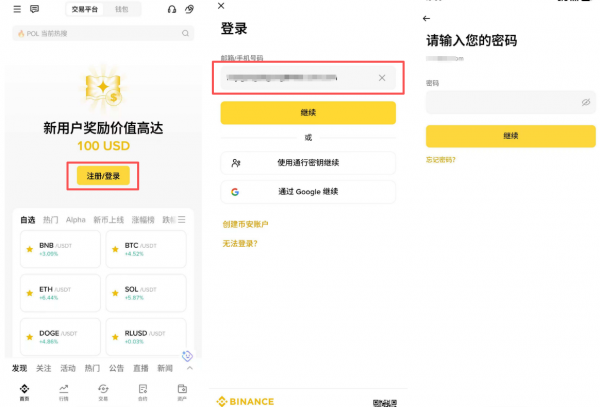The image size is (600, 407).
Task: Switch to 钱包 tab
Action: coord(122,9)
